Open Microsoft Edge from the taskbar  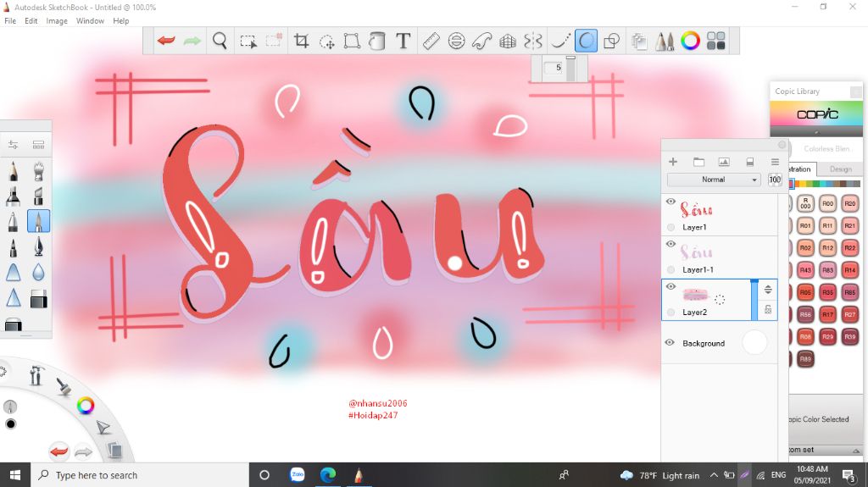coord(328,475)
